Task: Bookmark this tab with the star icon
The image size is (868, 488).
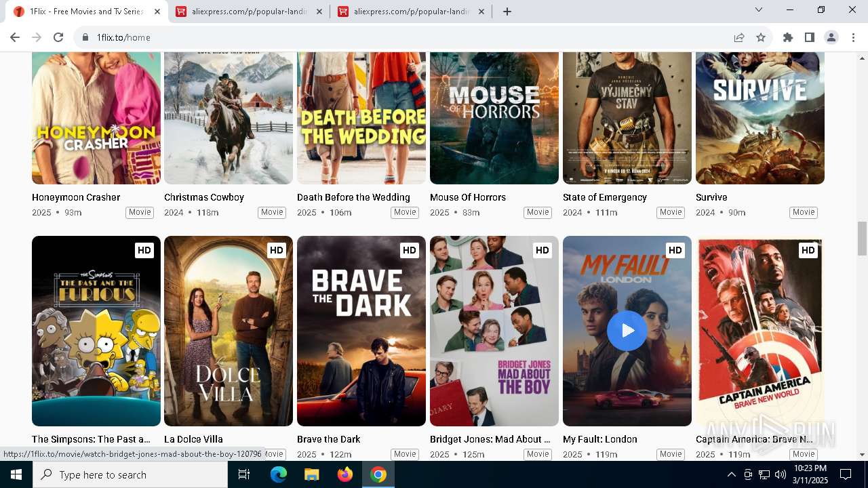Action: pos(761,37)
